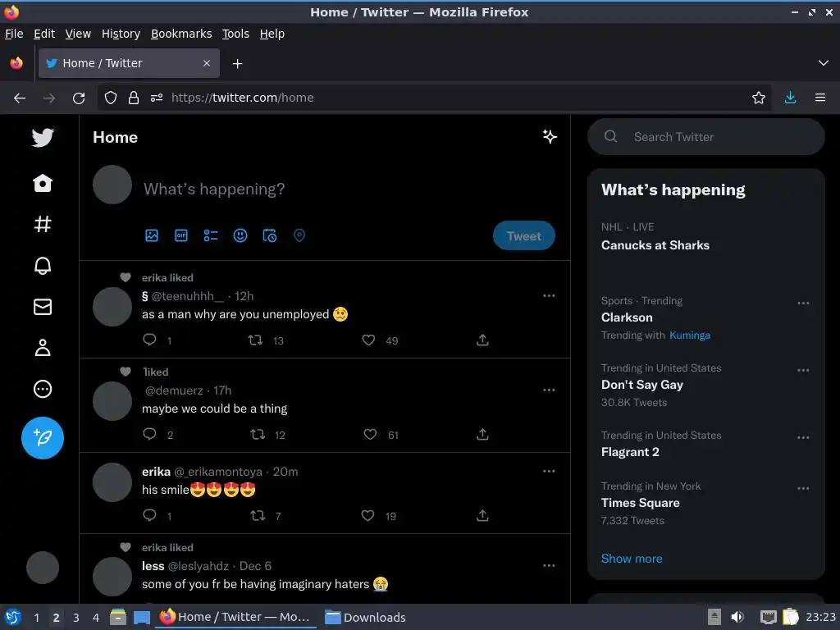
Task: Open more options on the @_erikamontoya tweet
Action: (x=549, y=472)
